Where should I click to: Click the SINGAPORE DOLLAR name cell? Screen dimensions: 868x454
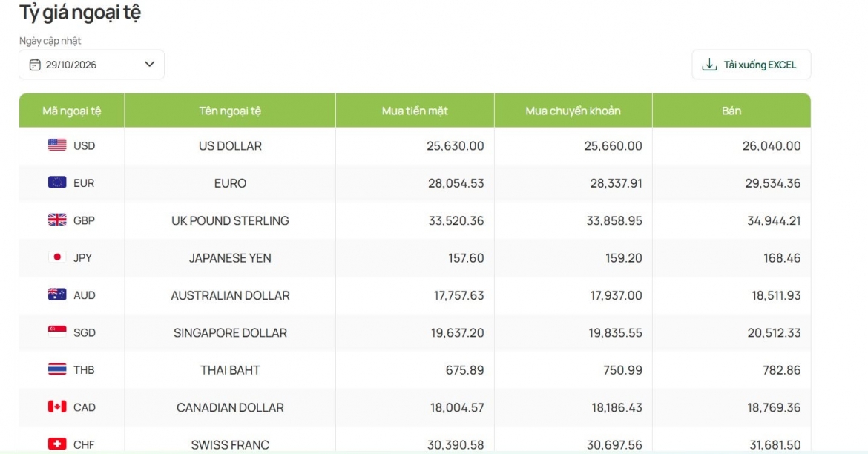click(x=230, y=333)
